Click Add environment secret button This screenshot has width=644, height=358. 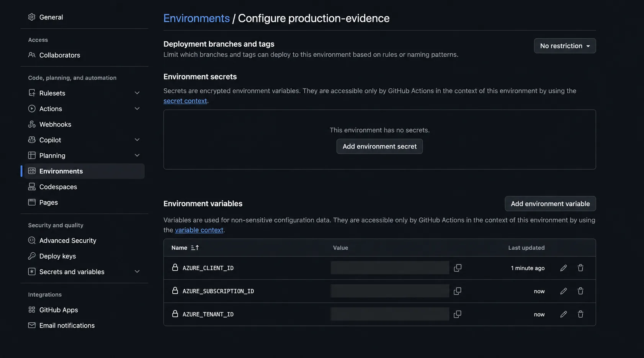[x=379, y=146]
